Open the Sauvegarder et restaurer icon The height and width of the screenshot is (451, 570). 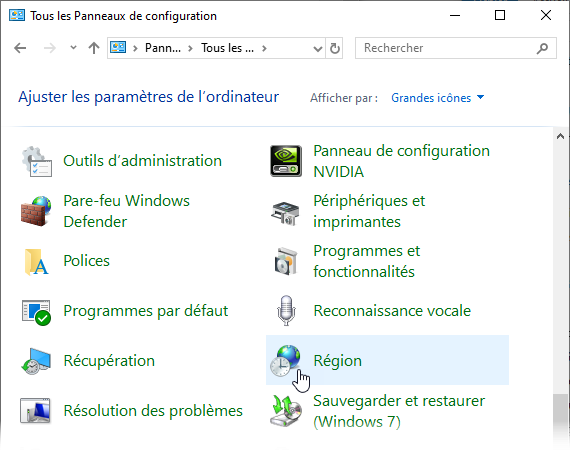coord(286,411)
